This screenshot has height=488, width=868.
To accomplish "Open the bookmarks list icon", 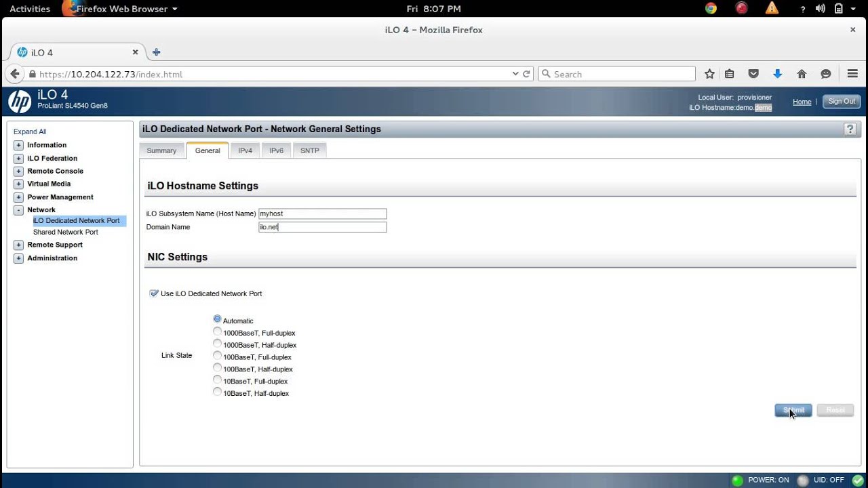I will tap(730, 74).
